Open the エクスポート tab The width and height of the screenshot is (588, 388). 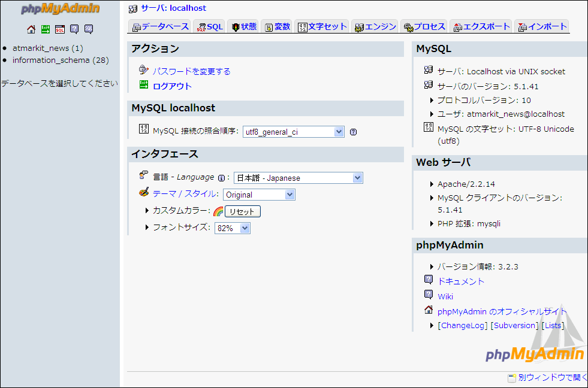pyautogui.click(x=481, y=26)
